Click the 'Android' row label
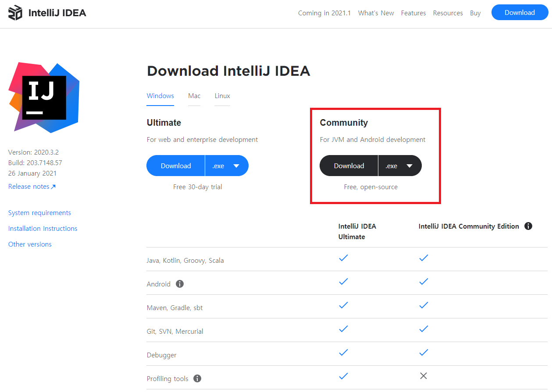 (x=159, y=284)
